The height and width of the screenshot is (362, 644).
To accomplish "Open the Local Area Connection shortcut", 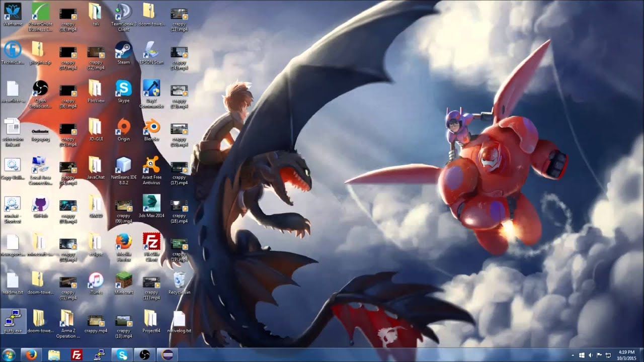I will tap(40, 171).
